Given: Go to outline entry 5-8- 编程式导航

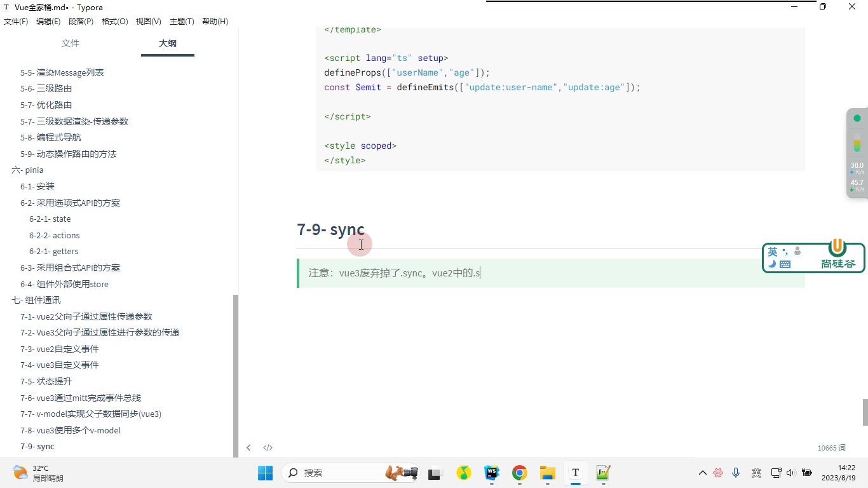Looking at the screenshot, I should pyautogui.click(x=51, y=137).
